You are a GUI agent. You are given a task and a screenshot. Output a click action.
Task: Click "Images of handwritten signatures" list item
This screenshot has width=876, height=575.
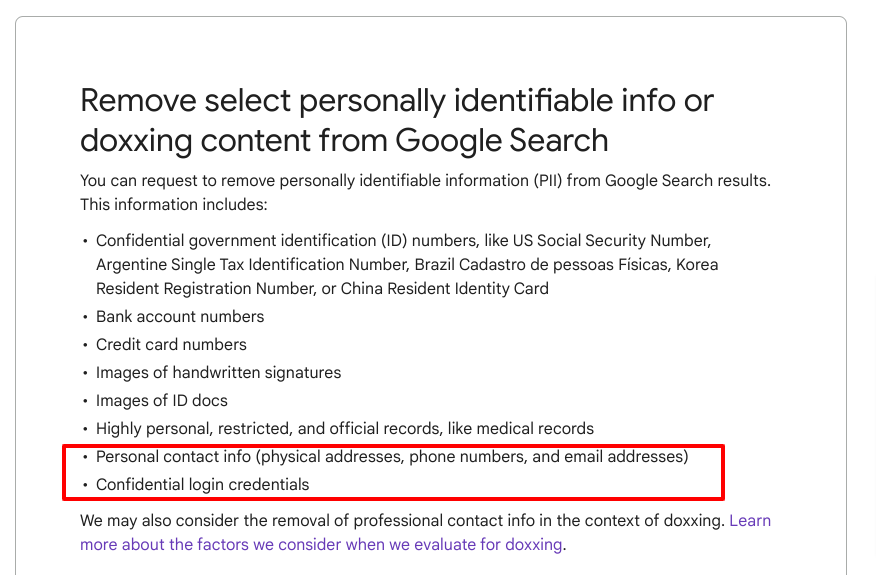[x=218, y=373]
